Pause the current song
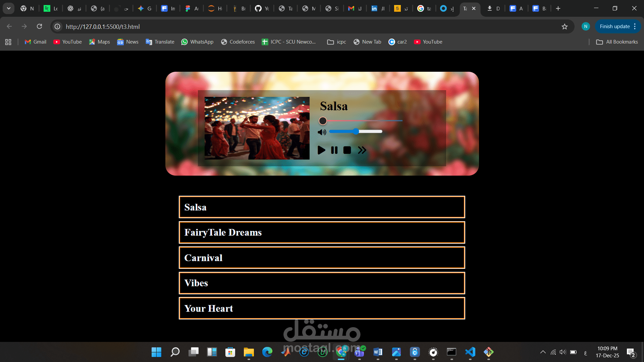Viewport: 644px width, 362px height. 334,150
